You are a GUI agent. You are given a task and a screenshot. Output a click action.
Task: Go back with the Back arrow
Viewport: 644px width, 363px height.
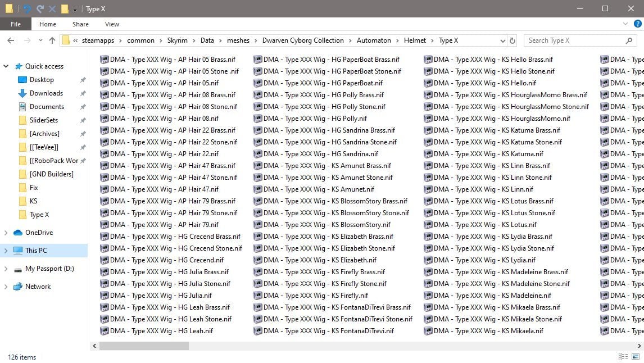tap(11, 40)
